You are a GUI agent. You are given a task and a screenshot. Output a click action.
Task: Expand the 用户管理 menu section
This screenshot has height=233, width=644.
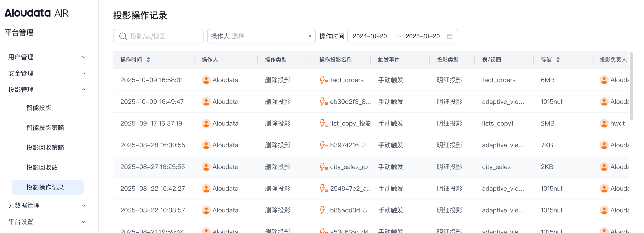(47, 57)
